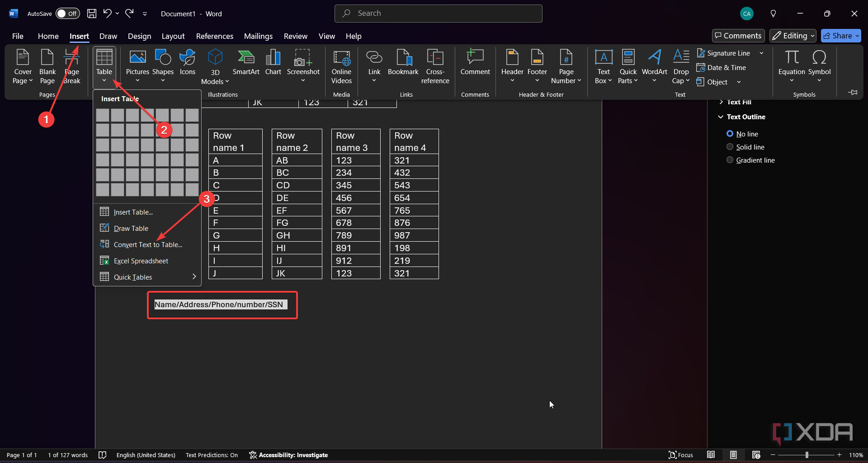
Task: Open the Shapes gallery
Action: point(163,67)
